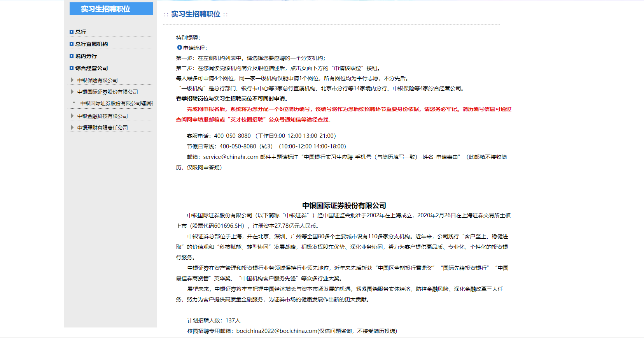This screenshot has width=644, height=338.
Task: Select 中银国际证券股份有限公司 in the sidebar
Action: coord(108,92)
